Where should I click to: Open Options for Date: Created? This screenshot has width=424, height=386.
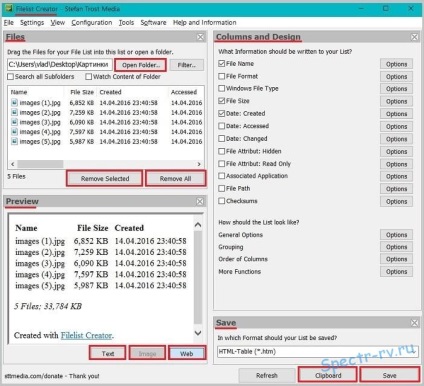click(396, 114)
